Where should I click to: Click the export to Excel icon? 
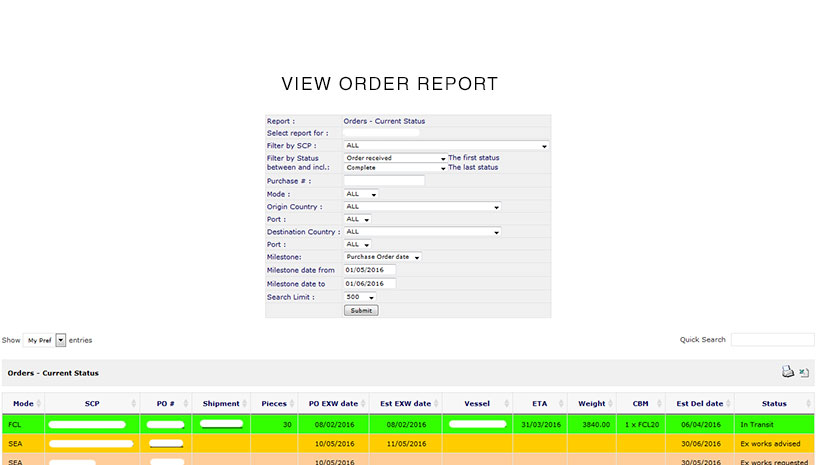[x=804, y=372]
